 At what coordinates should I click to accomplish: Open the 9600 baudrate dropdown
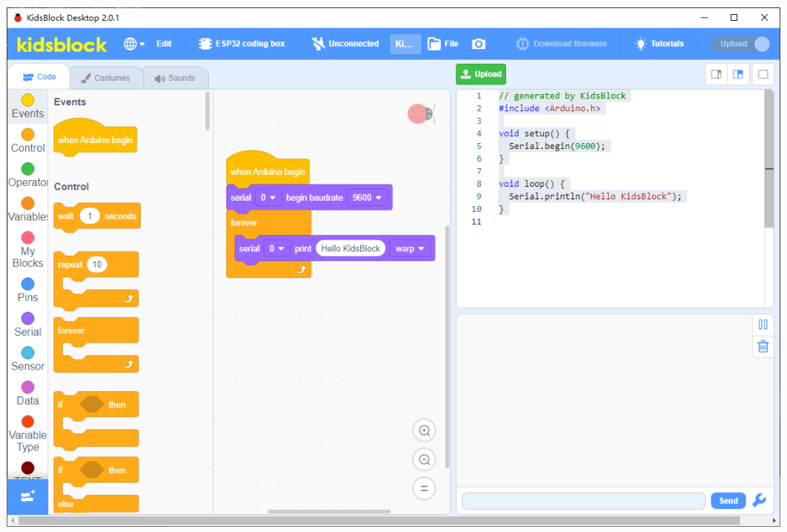(x=367, y=198)
